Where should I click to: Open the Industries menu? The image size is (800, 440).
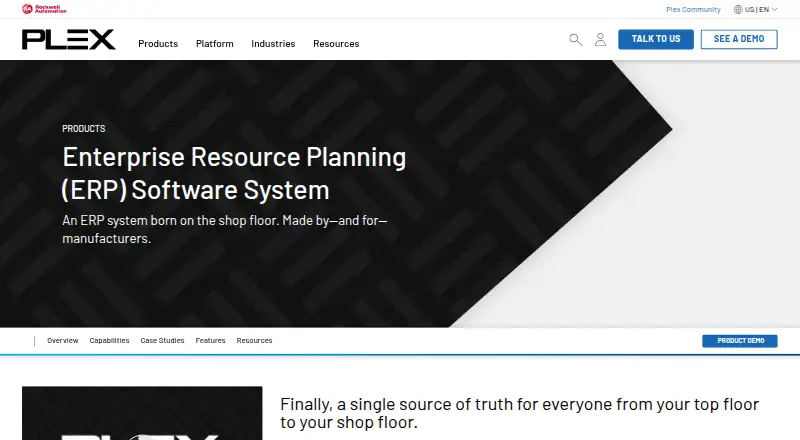point(273,44)
